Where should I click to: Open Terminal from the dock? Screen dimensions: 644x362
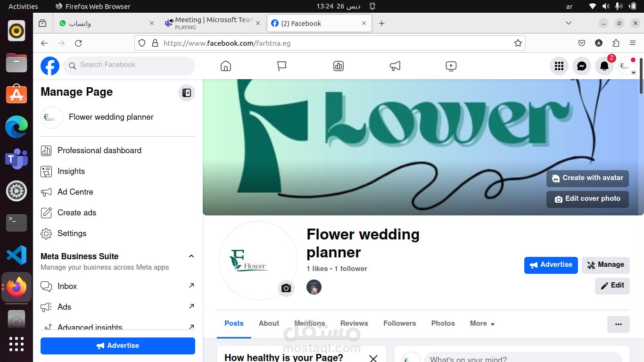pos(17,223)
